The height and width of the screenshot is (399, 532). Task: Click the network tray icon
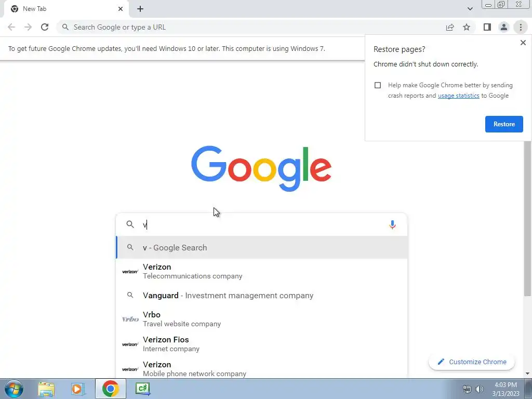point(467,389)
